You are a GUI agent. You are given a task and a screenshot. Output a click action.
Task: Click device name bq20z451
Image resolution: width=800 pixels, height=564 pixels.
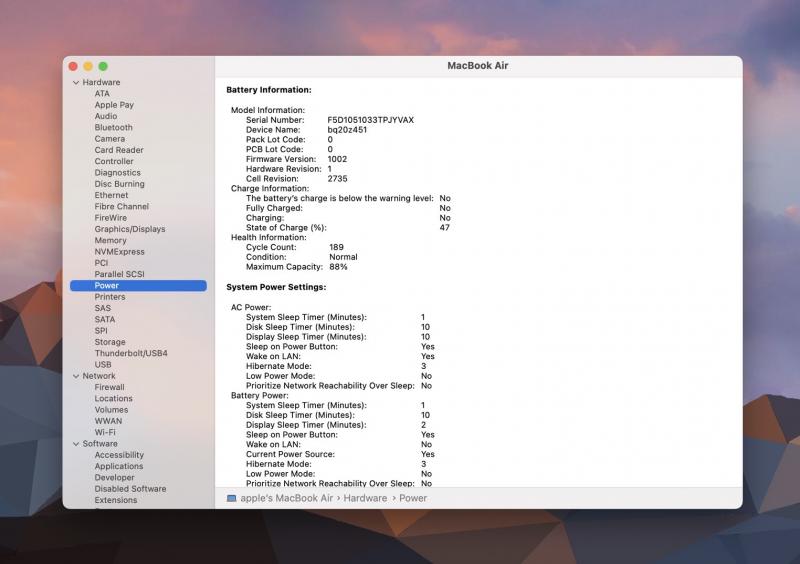coord(347,130)
